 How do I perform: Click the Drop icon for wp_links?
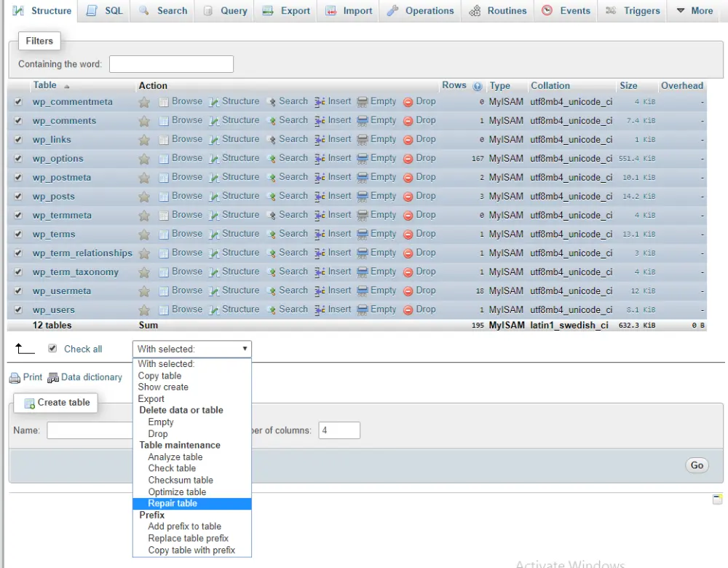point(408,139)
